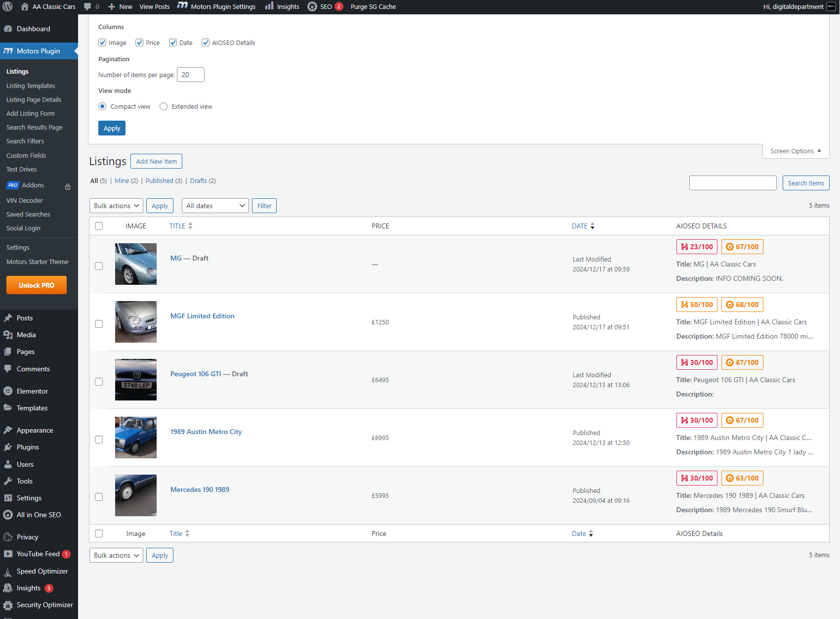Collapse the Screen Options panel

click(x=796, y=151)
